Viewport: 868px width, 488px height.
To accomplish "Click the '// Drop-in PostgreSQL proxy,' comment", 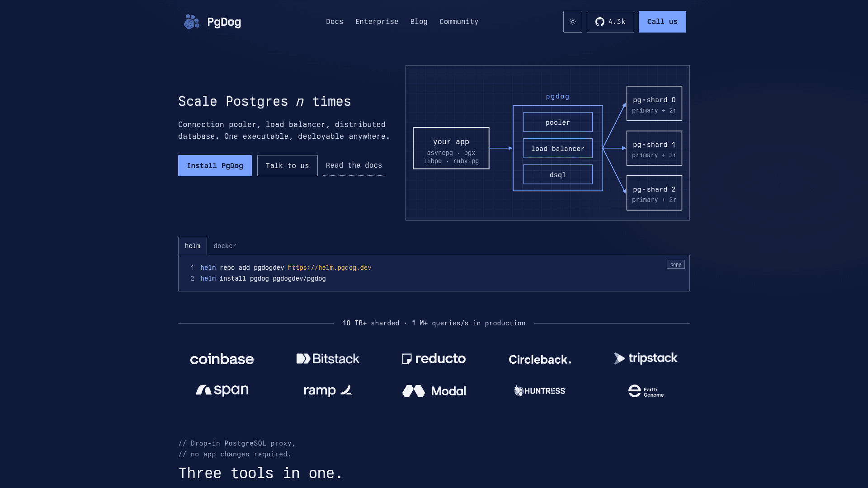I will tap(237, 443).
